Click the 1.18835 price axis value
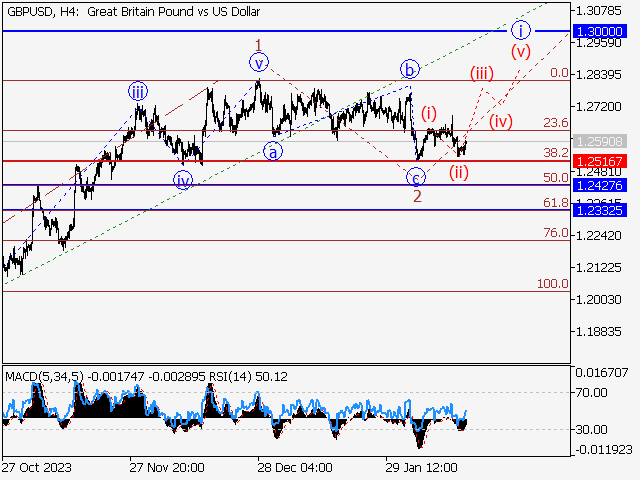Screen dimensions: 640x480 point(598,332)
